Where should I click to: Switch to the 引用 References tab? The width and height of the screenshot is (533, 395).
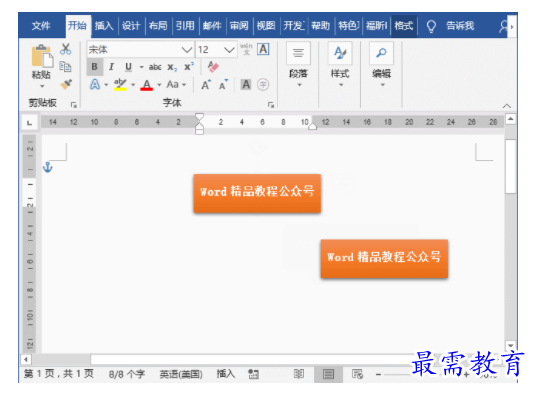tap(185, 25)
